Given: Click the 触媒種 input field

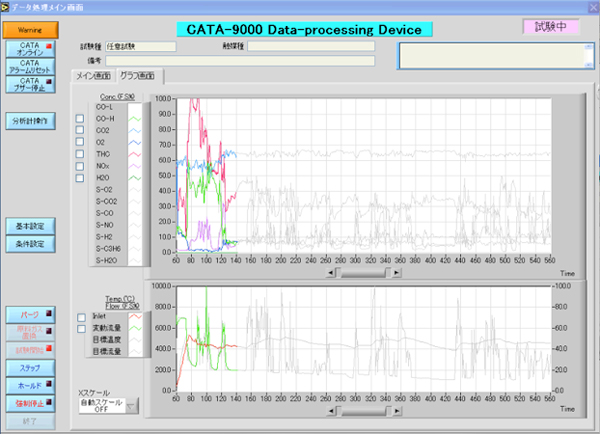Looking at the screenshot, I should (x=311, y=46).
